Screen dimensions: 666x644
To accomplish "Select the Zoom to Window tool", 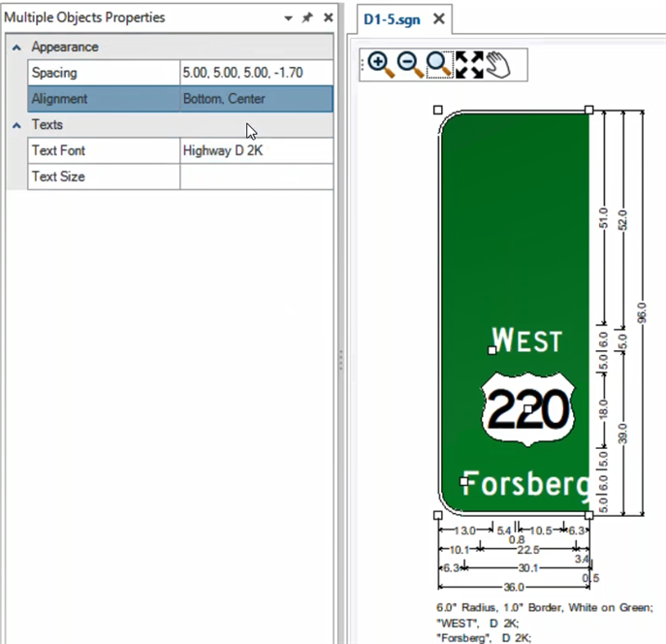I will [x=439, y=65].
